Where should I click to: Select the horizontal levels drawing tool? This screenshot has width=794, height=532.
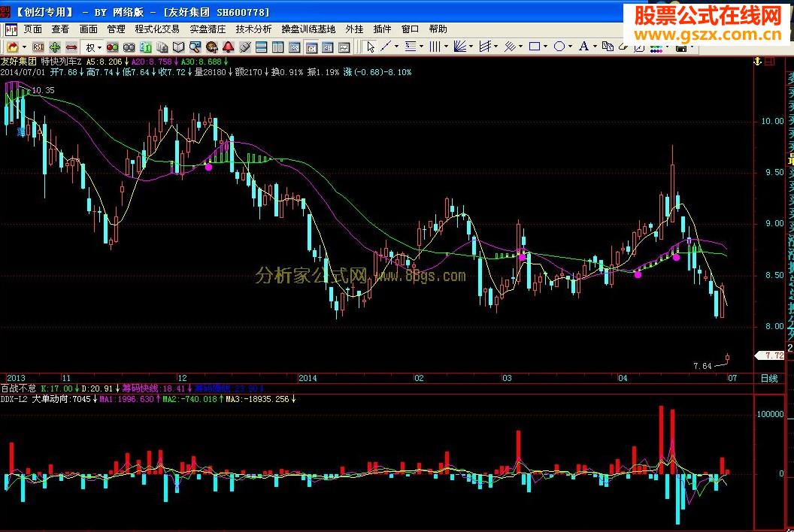(411, 47)
